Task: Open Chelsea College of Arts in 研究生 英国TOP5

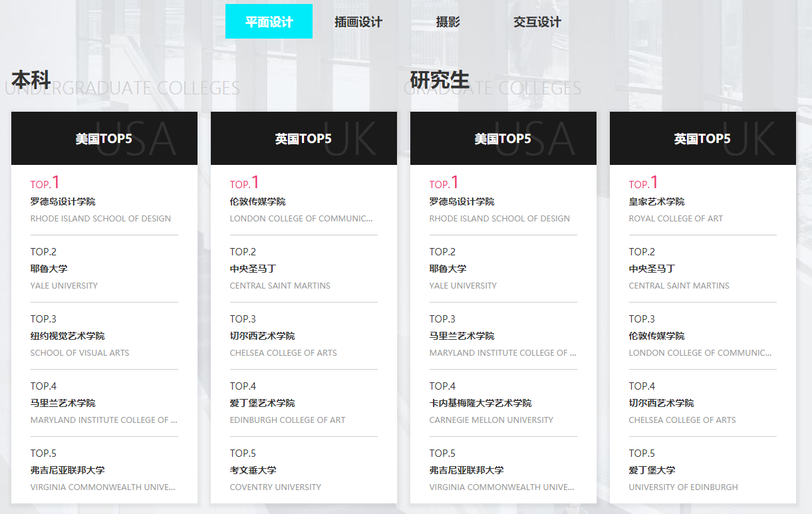Action: 682,420
